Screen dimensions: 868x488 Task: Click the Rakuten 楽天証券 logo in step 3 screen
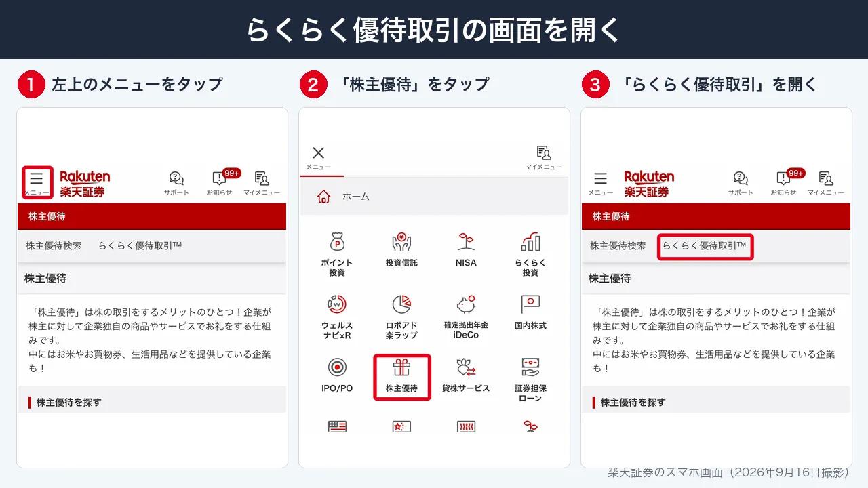[649, 184]
